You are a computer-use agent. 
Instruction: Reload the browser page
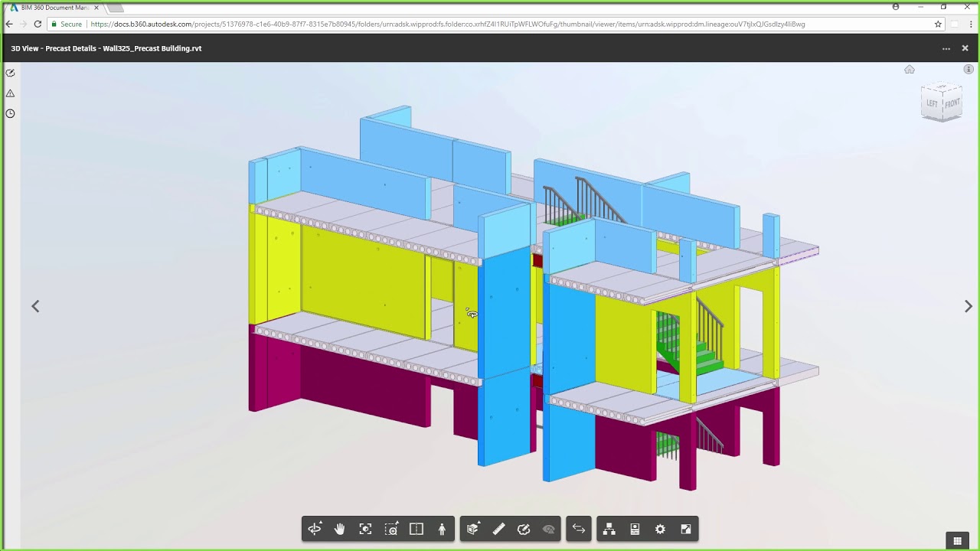38,24
